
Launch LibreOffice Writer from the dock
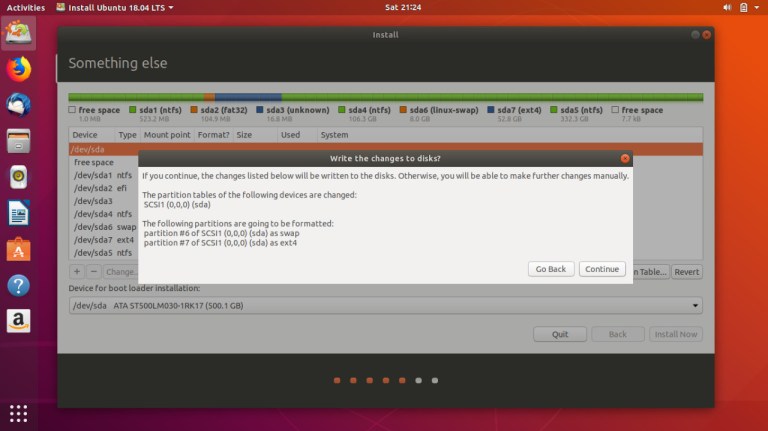(x=19, y=213)
